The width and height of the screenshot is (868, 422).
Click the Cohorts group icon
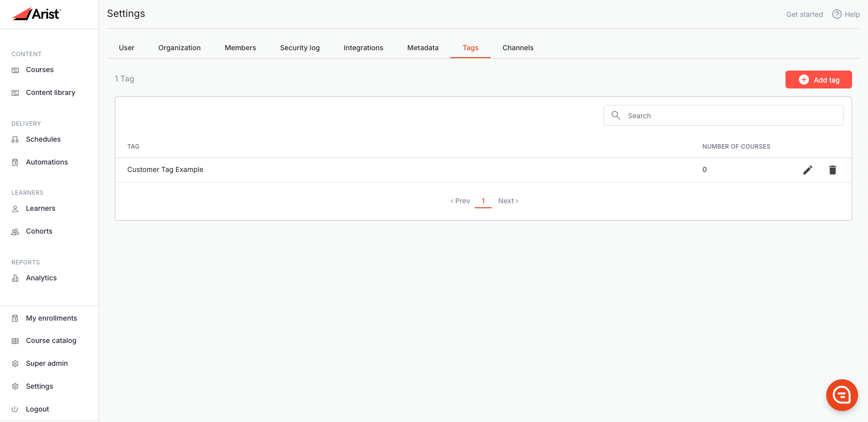15,232
